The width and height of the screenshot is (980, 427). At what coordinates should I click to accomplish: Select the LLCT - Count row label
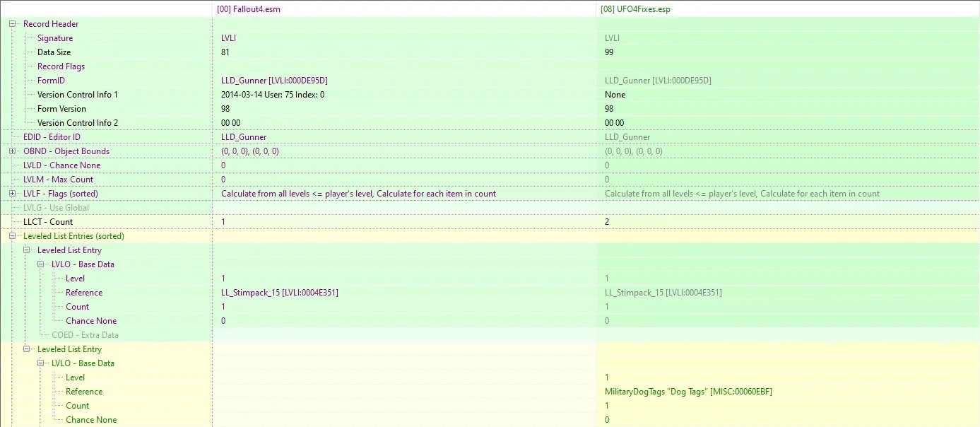[48, 222]
